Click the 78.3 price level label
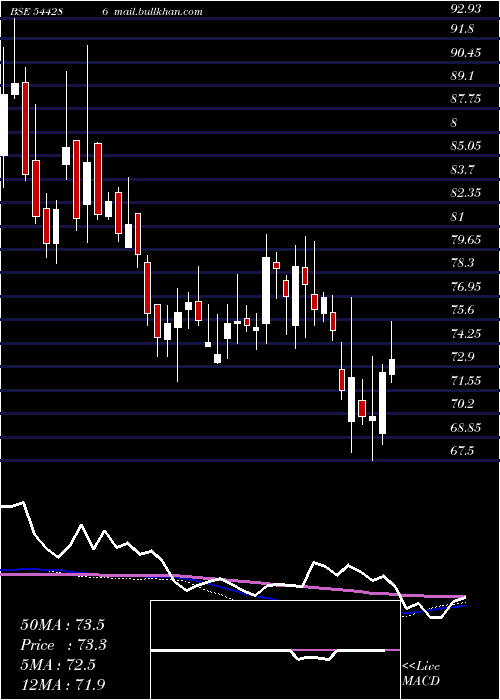Screen dimensions: 500x700 (x=463, y=263)
